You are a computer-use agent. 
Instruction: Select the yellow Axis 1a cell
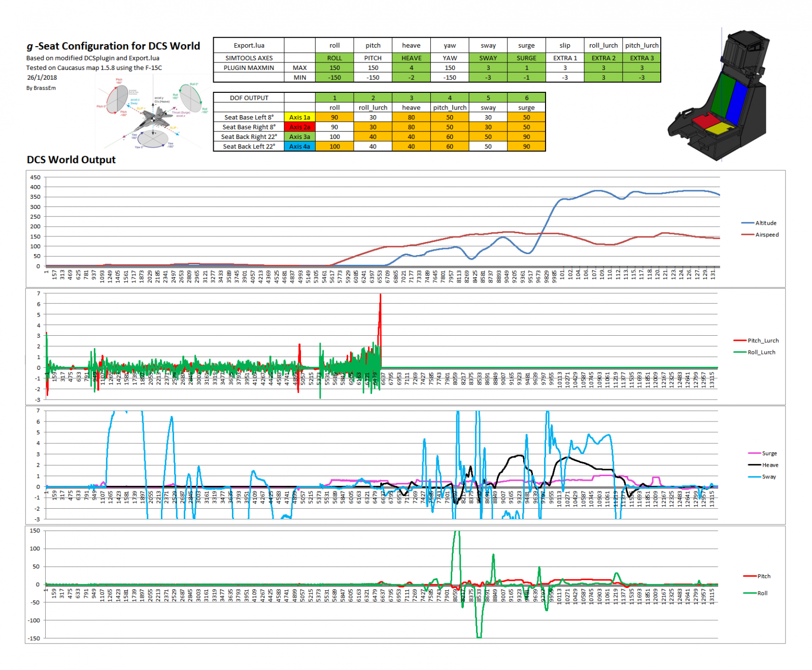300,117
